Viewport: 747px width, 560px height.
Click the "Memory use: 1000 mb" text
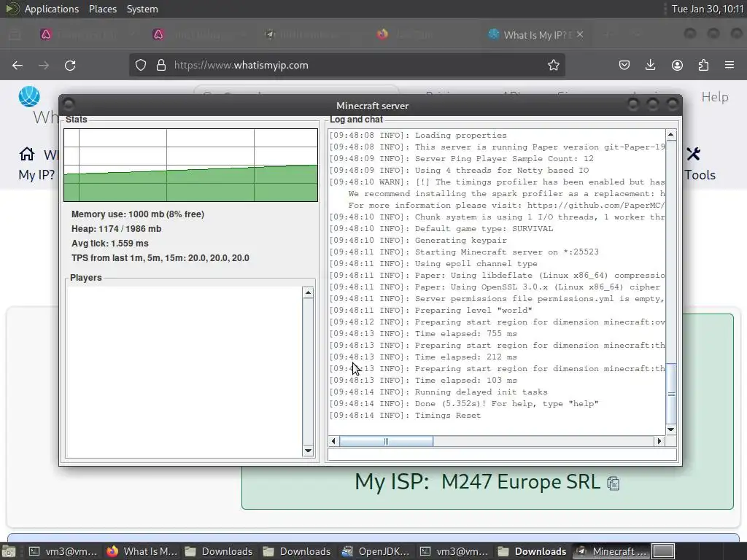[138, 214]
